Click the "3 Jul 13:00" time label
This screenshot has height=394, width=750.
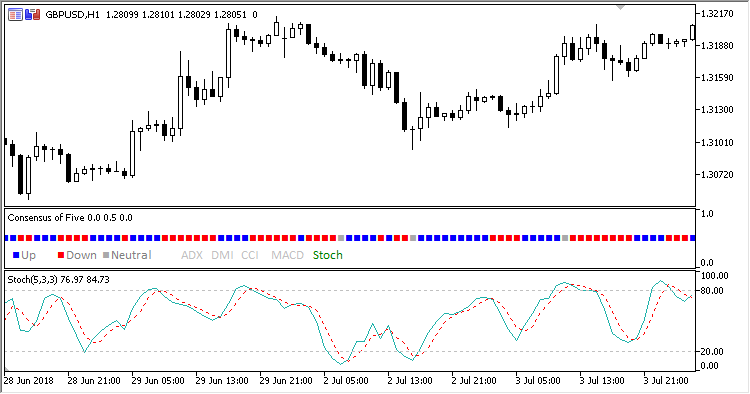pyautogui.click(x=602, y=381)
